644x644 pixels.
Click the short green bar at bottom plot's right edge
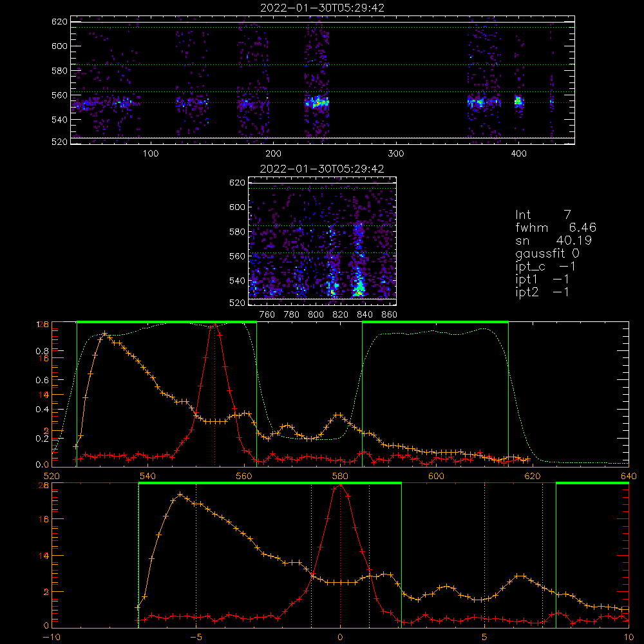[x=592, y=483]
